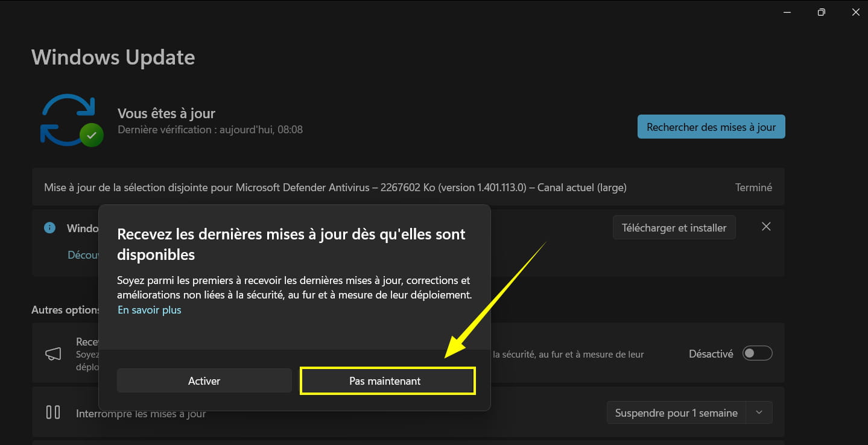This screenshot has width=868, height=445.
Task: Click the Suspendre pour 1 semaine button
Action: 676,413
